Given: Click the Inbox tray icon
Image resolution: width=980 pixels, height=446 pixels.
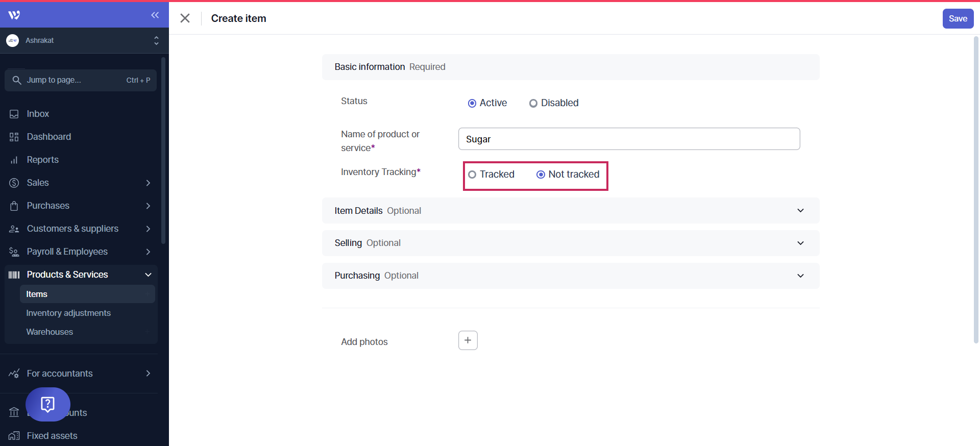Looking at the screenshot, I should click(x=14, y=114).
